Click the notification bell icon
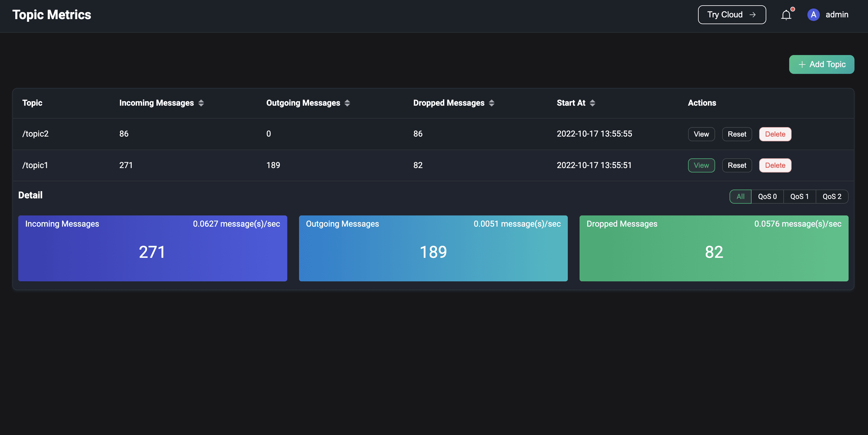The width and height of the screenshot is (868, 435). (786, 15)
